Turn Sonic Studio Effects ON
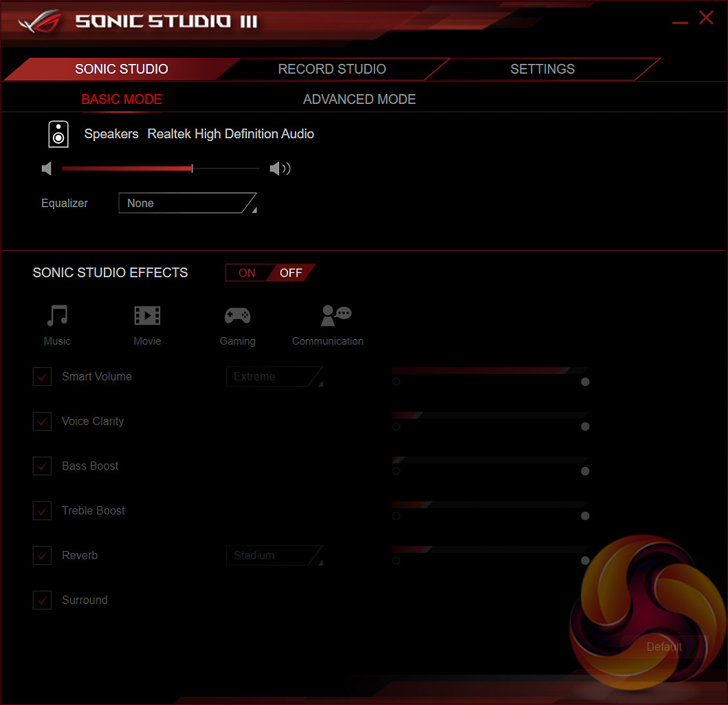728x705 pixels. 247,272
